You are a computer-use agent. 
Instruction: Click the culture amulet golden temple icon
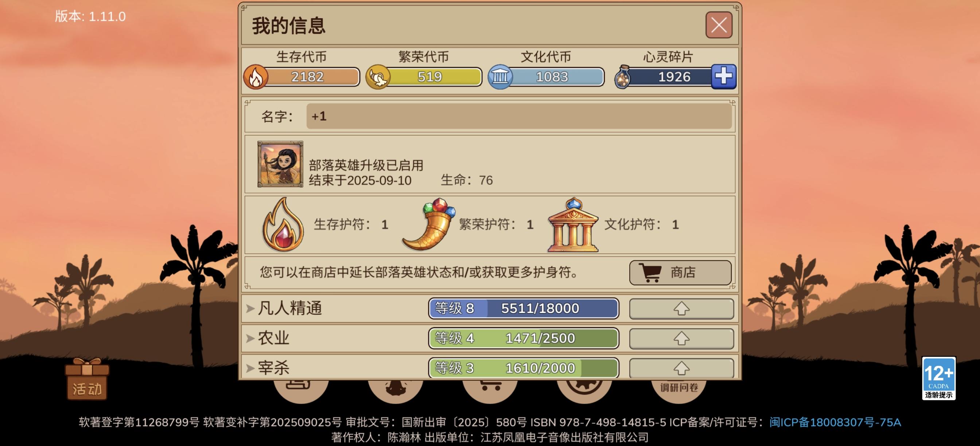(x=573, y=224)
